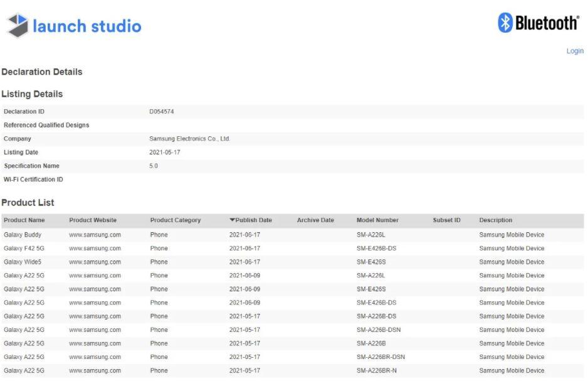The image size is (588, 381).
Task: Click Samsung Electronics Co., Ltd. company value
Action: [190, 139]
